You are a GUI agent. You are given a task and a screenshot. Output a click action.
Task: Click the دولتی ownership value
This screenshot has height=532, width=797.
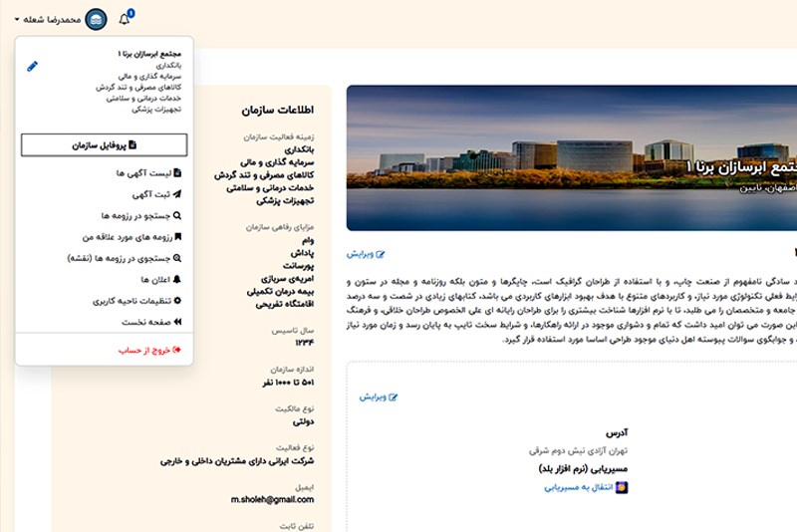[304, 421]
